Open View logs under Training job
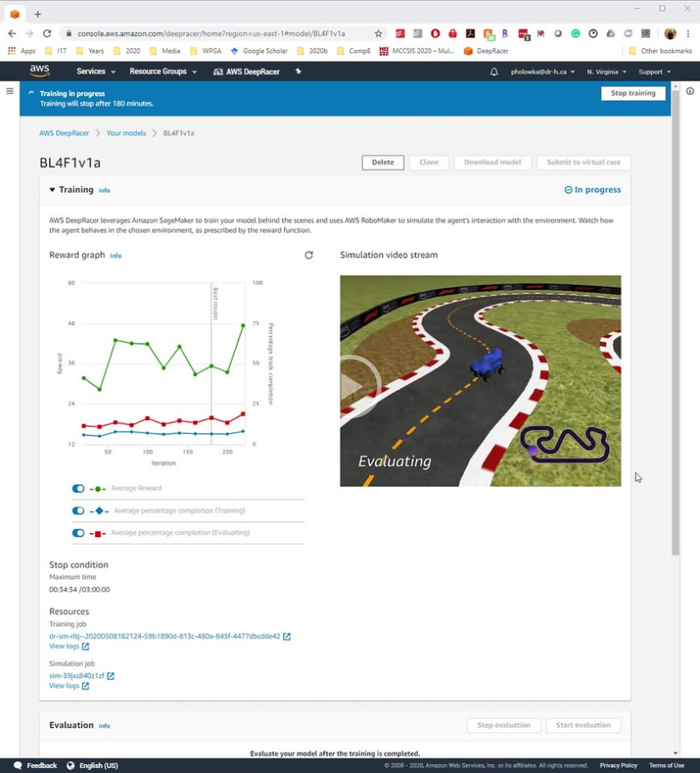Screen dimensions: 700x773 [69, 646]
